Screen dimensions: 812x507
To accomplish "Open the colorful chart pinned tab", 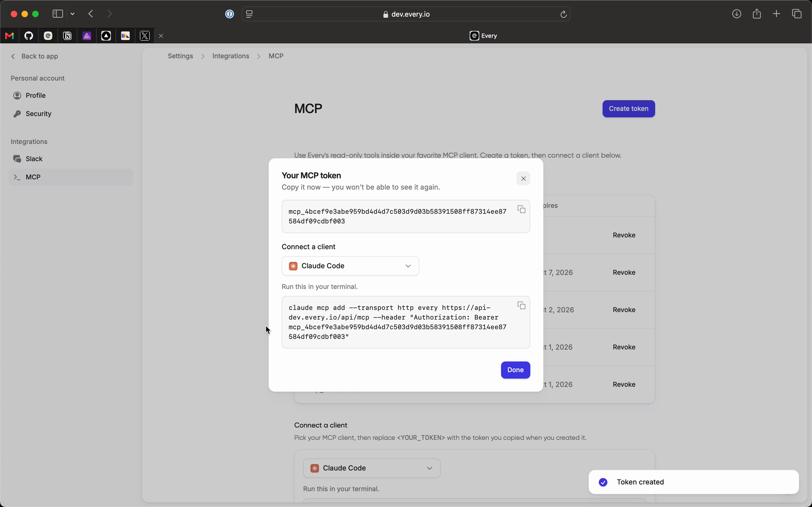I will click(125, 36).
